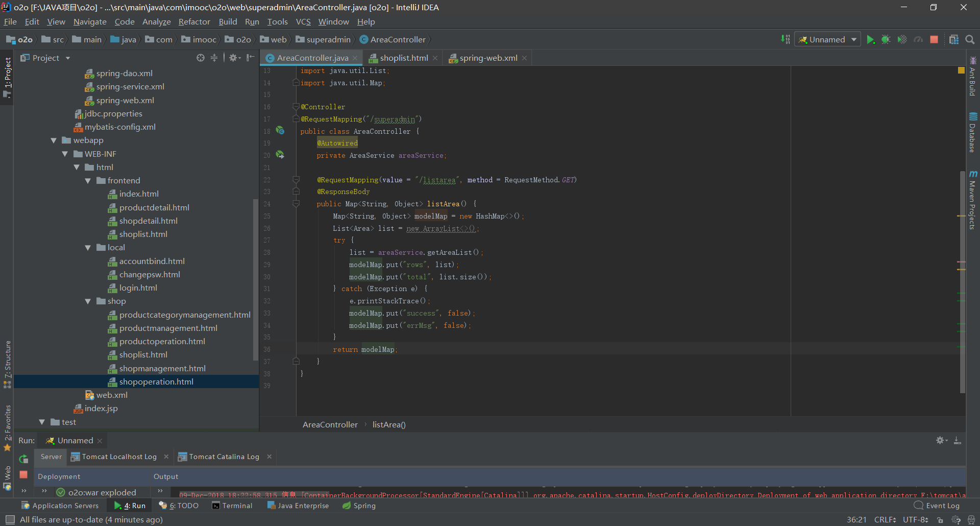Open the Refactor menu
Viewport: 980px width, 526px height.
coord(194,21)
